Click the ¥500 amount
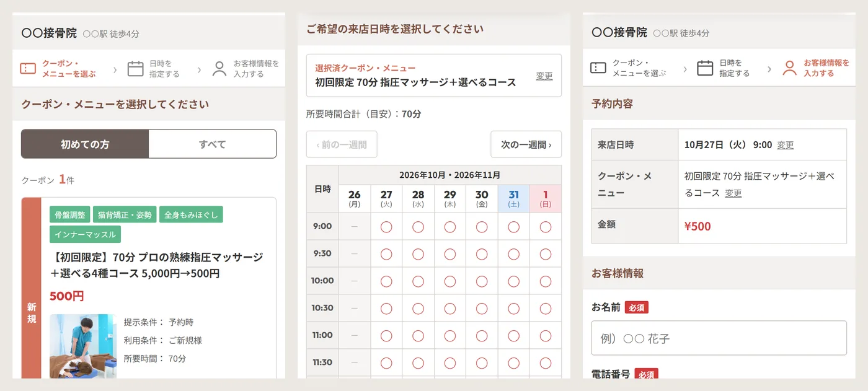Image resolution: width=868 pixels, height=391 pixels. [697, 226]
